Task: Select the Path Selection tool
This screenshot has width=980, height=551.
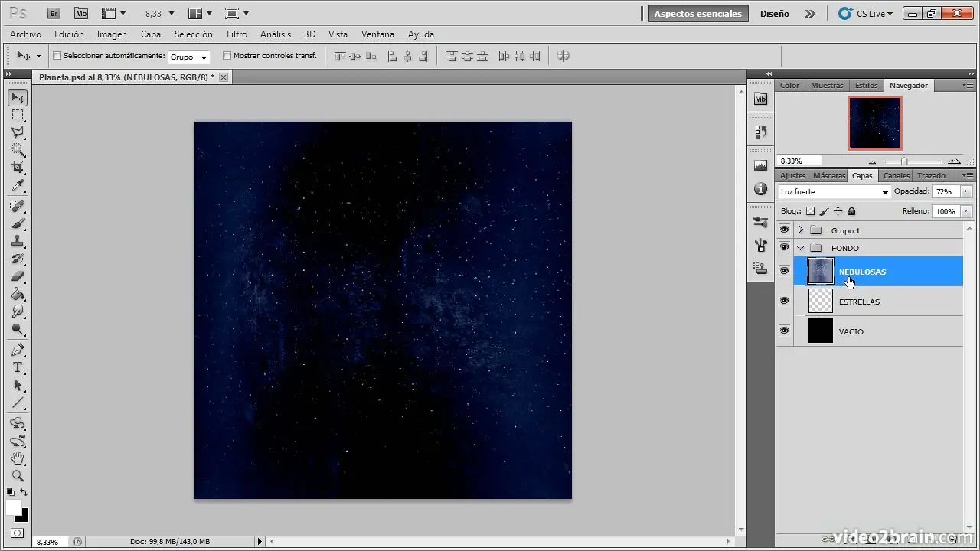Action: click(x=18, y=385)
